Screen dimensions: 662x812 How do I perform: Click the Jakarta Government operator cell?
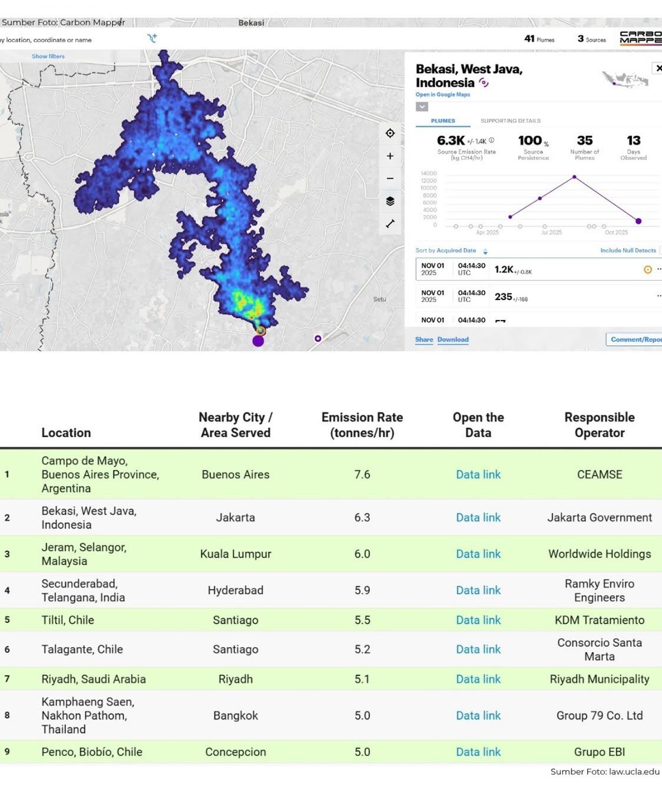click(600, 517)
